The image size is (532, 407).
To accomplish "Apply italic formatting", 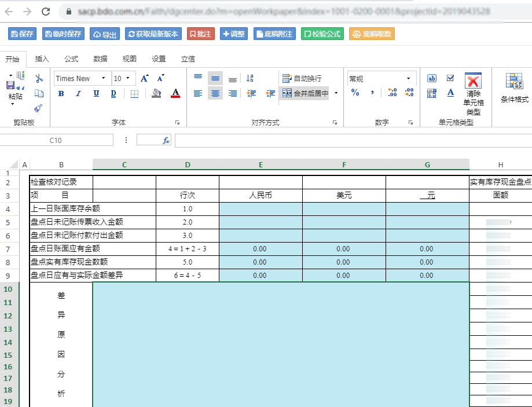I will pyautogui.click(x=78, y=94).
